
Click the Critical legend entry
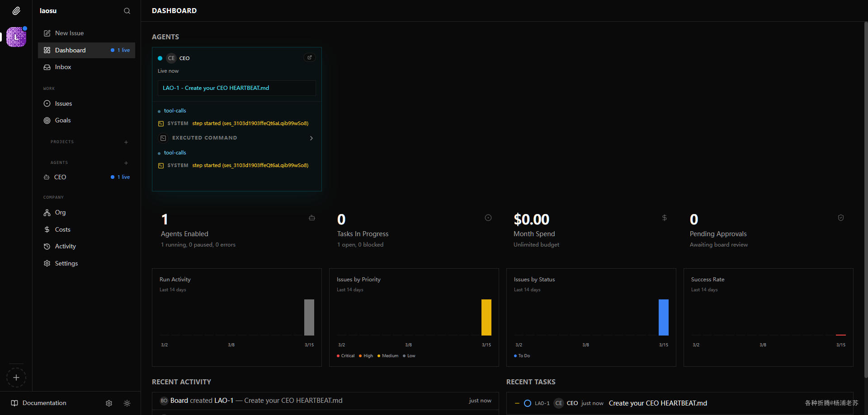[x=346, y=356]
